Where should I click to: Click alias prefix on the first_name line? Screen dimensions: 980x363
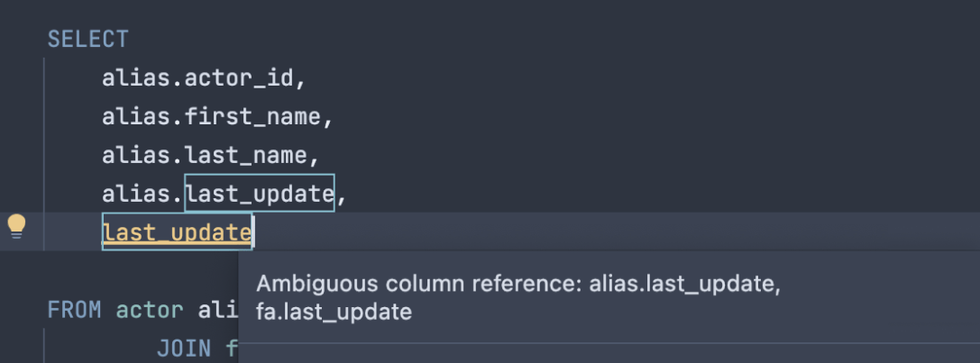(136, 117)
